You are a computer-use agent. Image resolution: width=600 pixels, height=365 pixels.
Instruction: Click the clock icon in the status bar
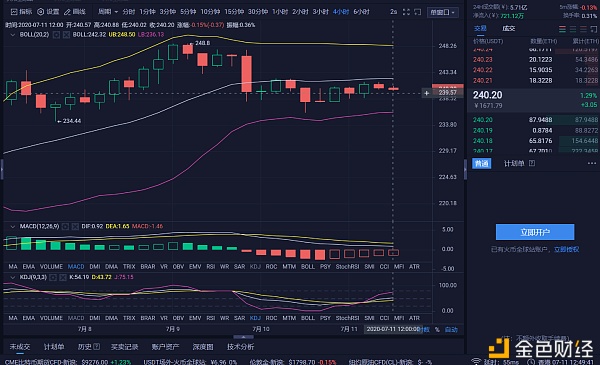[531, 362]
